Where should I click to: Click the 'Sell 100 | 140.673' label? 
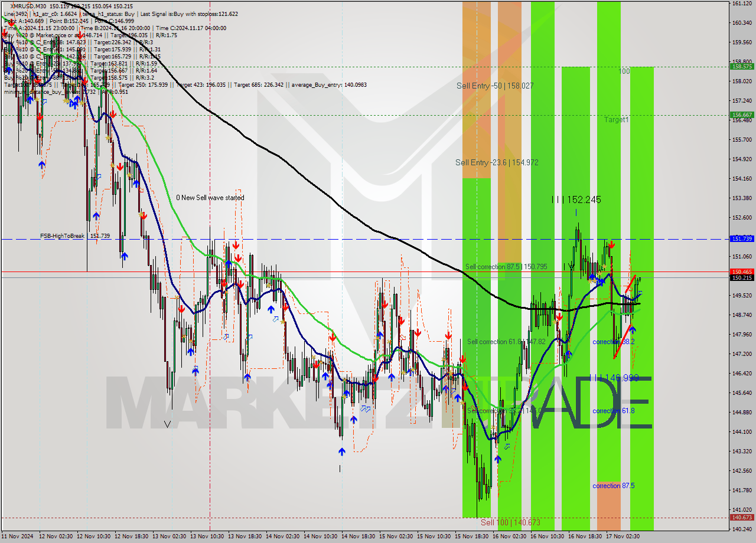click(x=510, y=522)
